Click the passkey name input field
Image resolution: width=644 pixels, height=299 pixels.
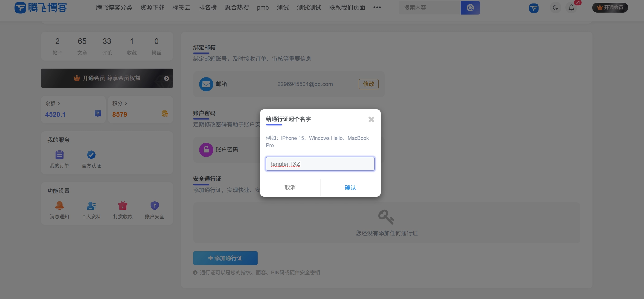tap(320, 164)
